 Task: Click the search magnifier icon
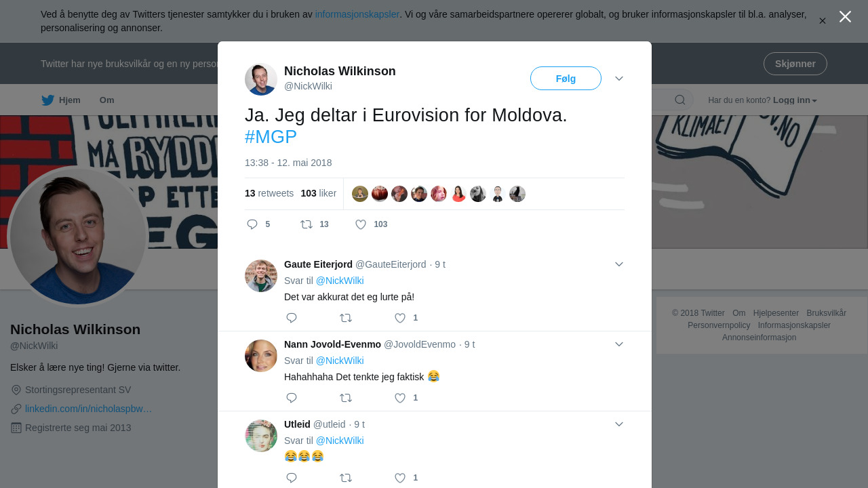tap(679, 100)
